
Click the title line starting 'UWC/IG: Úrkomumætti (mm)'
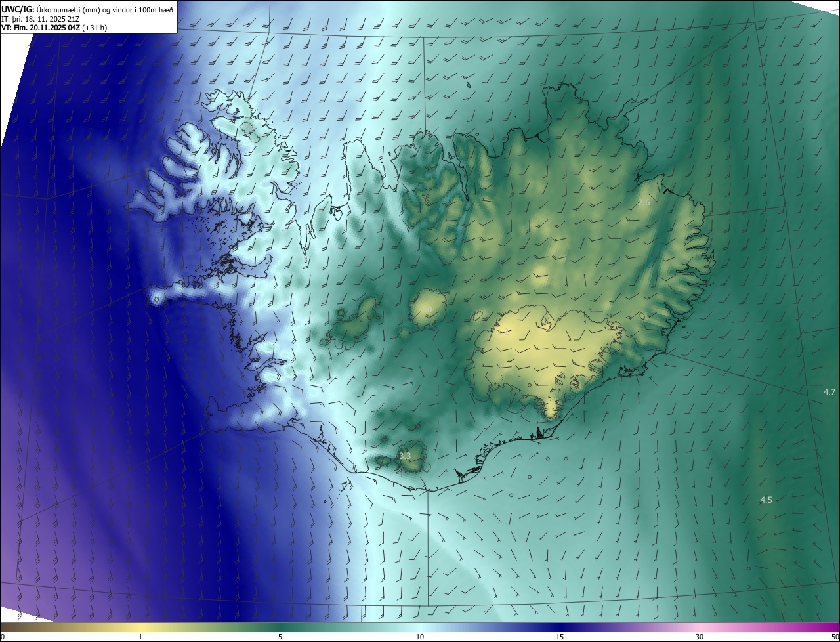87,9
